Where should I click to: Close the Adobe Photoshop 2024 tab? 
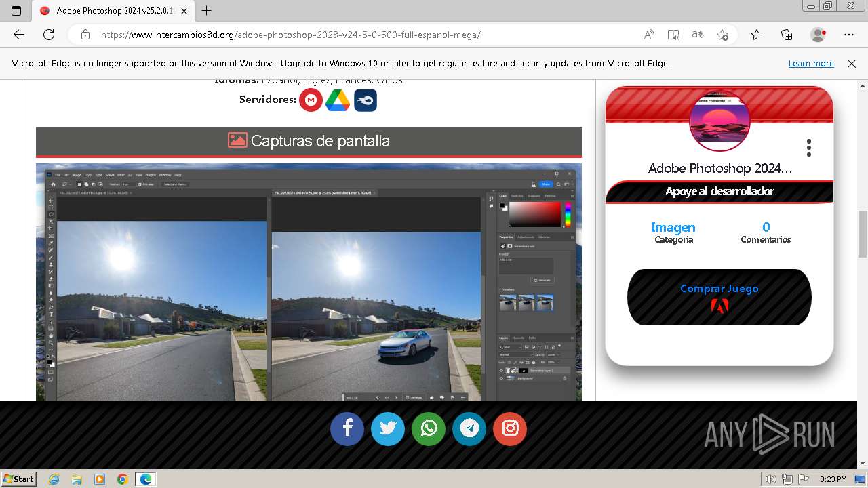pyautogui.click(x=184, y=11)
